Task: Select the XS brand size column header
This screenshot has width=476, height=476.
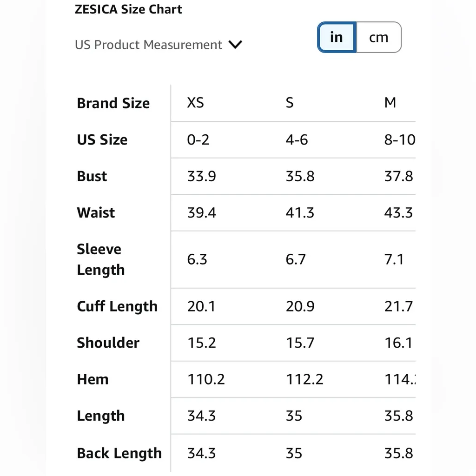Action: (x=195, y=103)
